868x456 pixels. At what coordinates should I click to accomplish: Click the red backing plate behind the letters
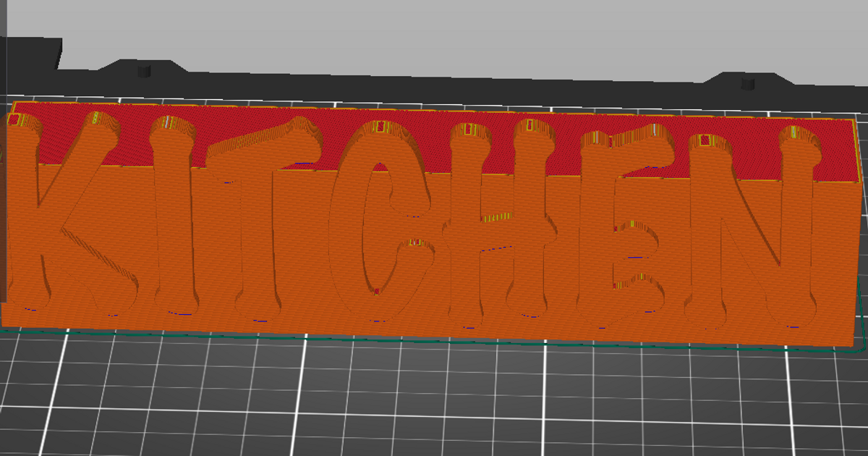point(434,138)
